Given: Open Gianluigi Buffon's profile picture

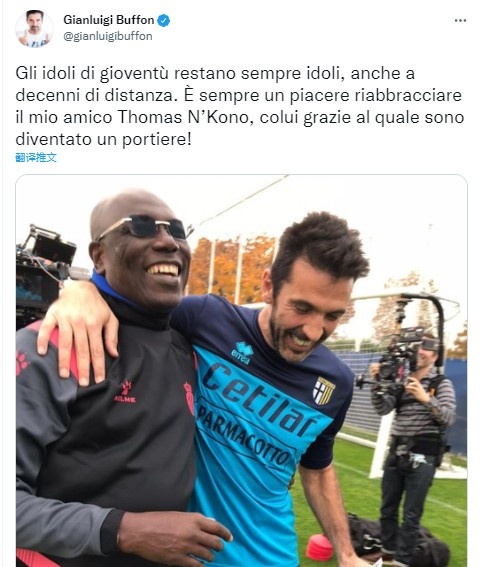Looking at the screenshot, I should click(34, 29).
